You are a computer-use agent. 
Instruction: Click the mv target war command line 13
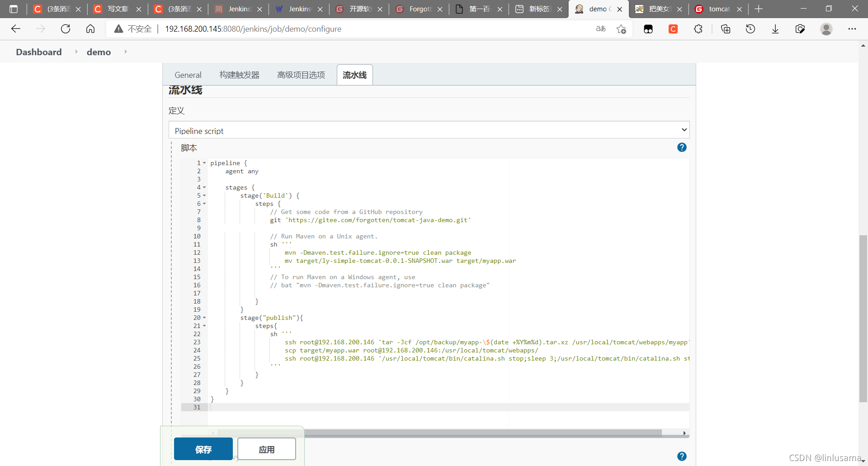[400, 261]
